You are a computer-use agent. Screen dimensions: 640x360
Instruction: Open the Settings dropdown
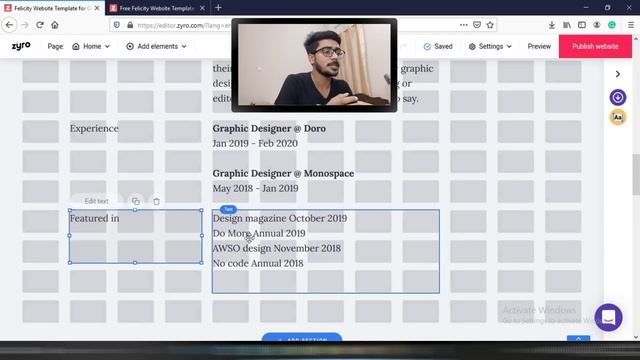tap(490, 47)
